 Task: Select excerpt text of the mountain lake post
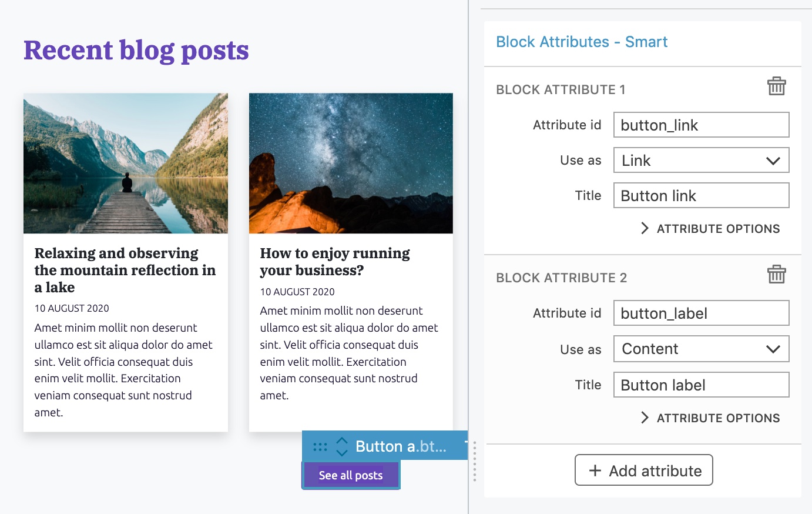[x=123, y=370]
